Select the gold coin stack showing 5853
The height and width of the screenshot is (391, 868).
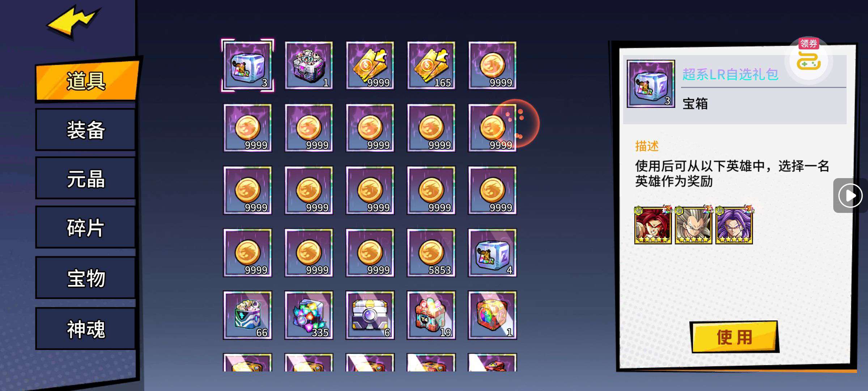click(431, 253)
